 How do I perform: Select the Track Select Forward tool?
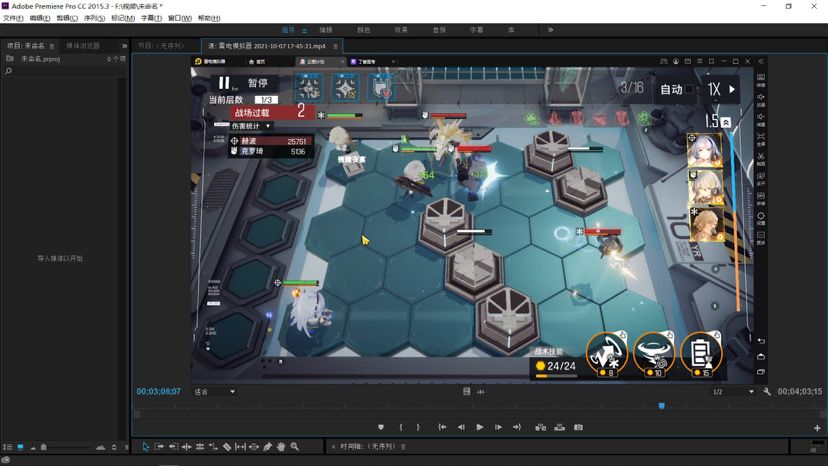click(x=159, y=447)
